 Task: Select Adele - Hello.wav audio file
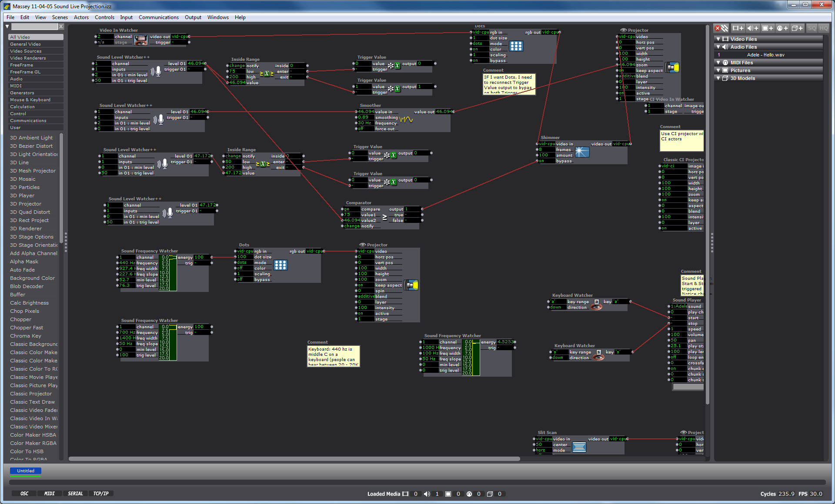(x=765, y=55)
